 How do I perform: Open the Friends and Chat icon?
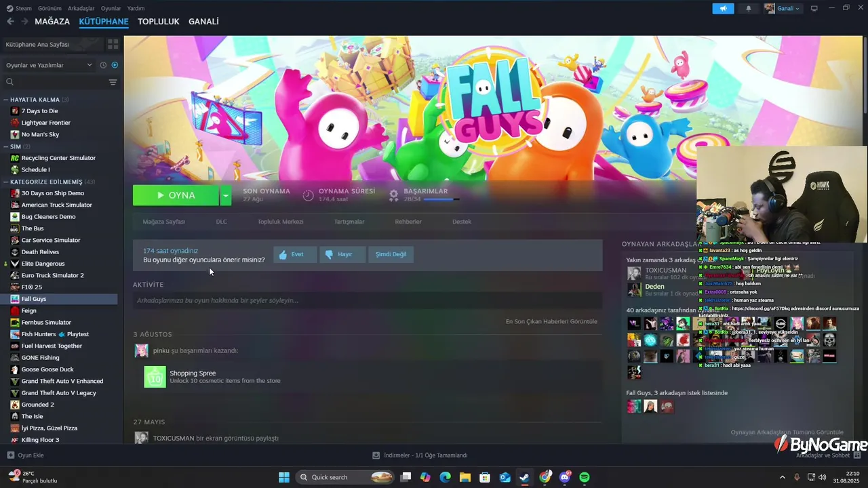click(x=856, y=455)
